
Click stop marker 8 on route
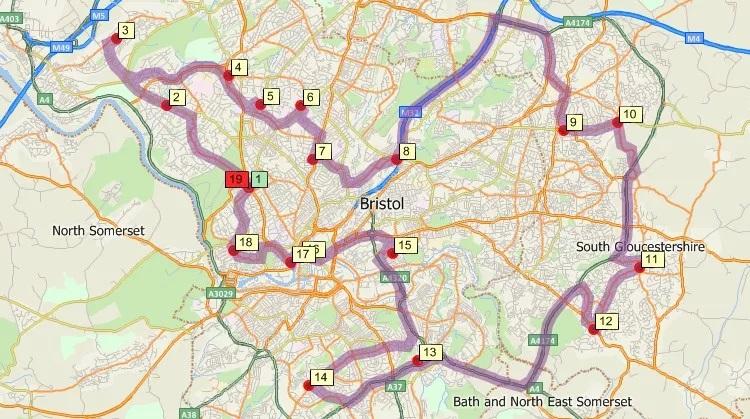(x=406, y=152)
